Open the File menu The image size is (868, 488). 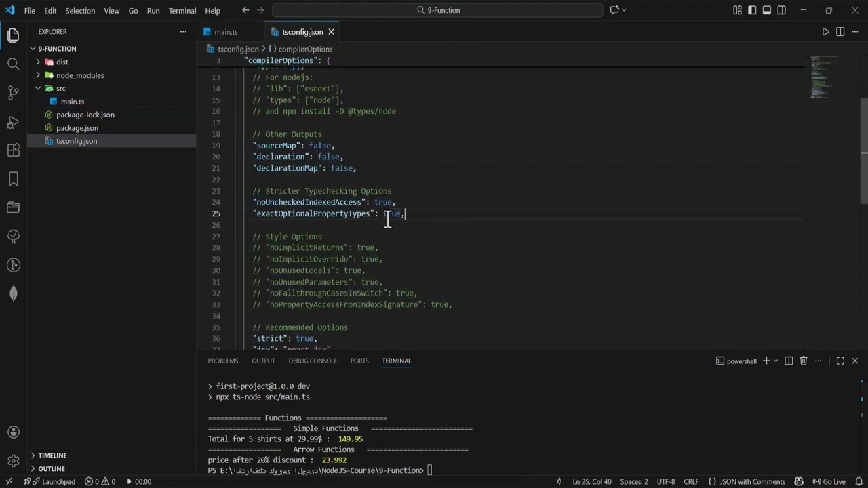(x=30, y=11)
